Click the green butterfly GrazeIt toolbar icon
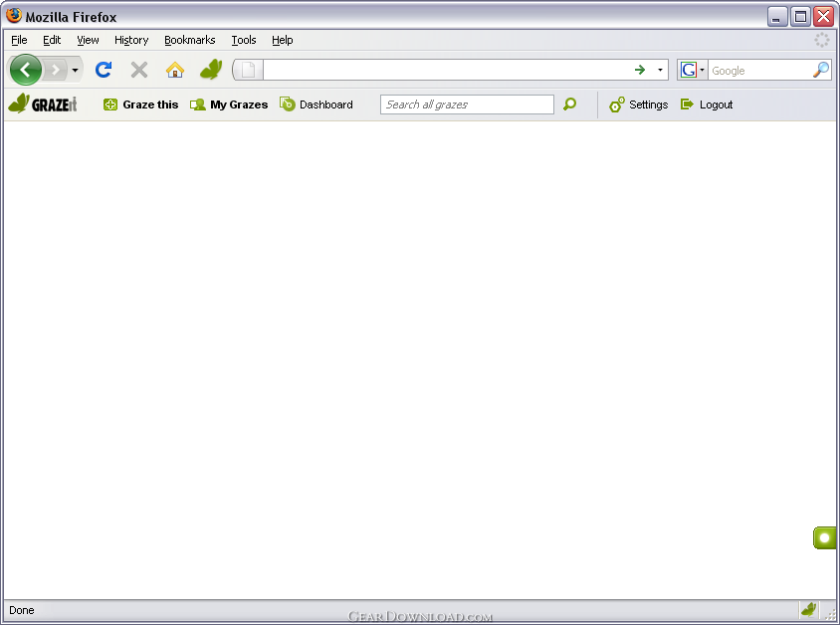Image resolution: width=840 pixels, height=625 pixels. (x=211, y=70)
